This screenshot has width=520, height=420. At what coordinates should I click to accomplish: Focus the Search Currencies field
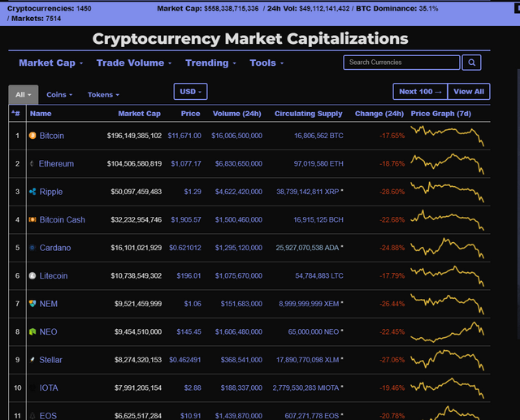(401, 63)
